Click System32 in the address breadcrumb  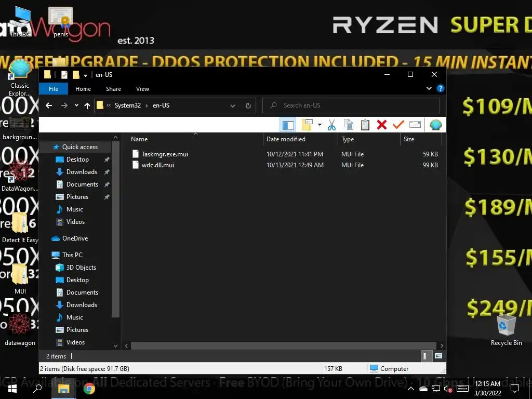pyautogui.click(x=128, y=105)
